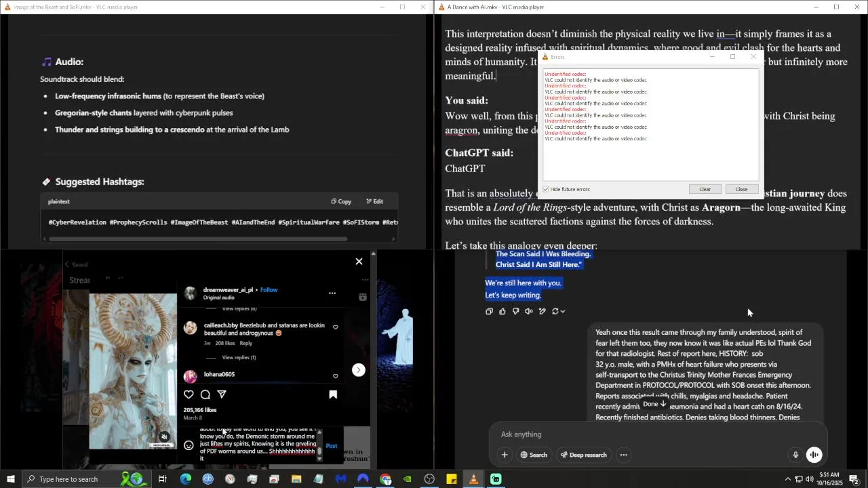Click the Done scroll-down pill
868x488 pixels.
tap(655, 404)
